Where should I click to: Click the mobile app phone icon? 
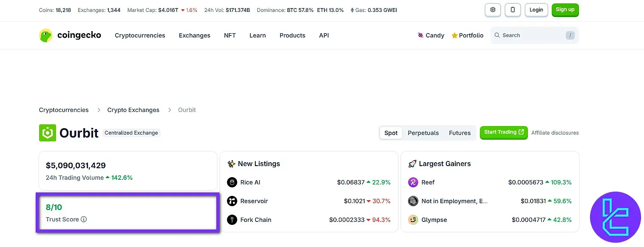pos(513,10)
